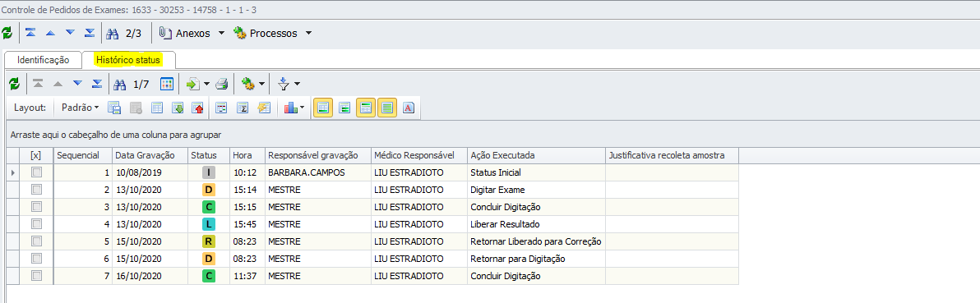Viewport: 980px width, 303px height.
Task: Open the Anexos paperclip menu
Action: pyautogui.click(x=192, y=33)
